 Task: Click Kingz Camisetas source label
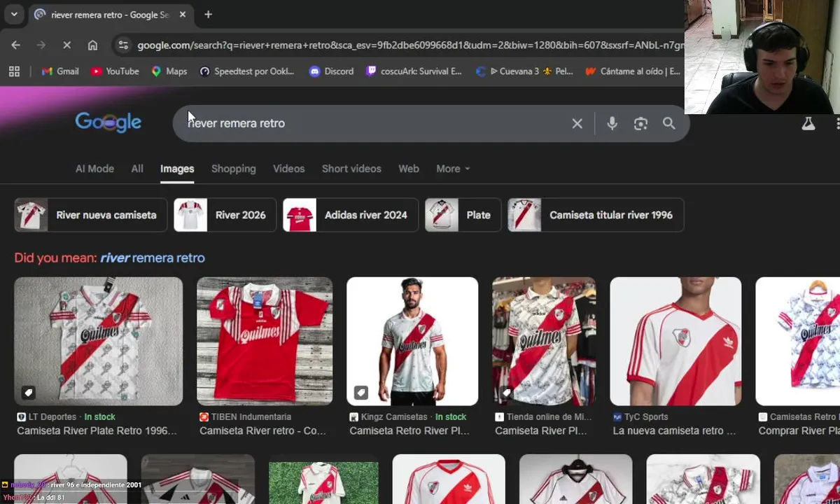393,416
